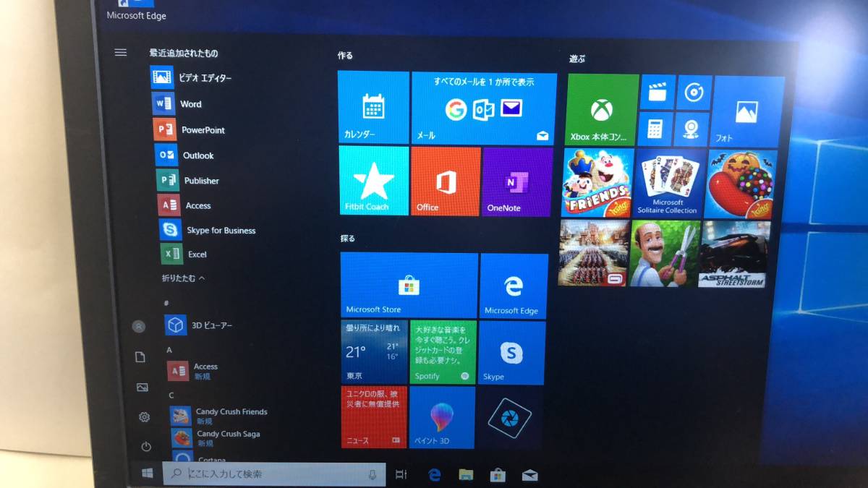Open ビデオ エディター from recently added
Image resolution: width=868 pixels, height=488 pixels.
click(192, 77)
